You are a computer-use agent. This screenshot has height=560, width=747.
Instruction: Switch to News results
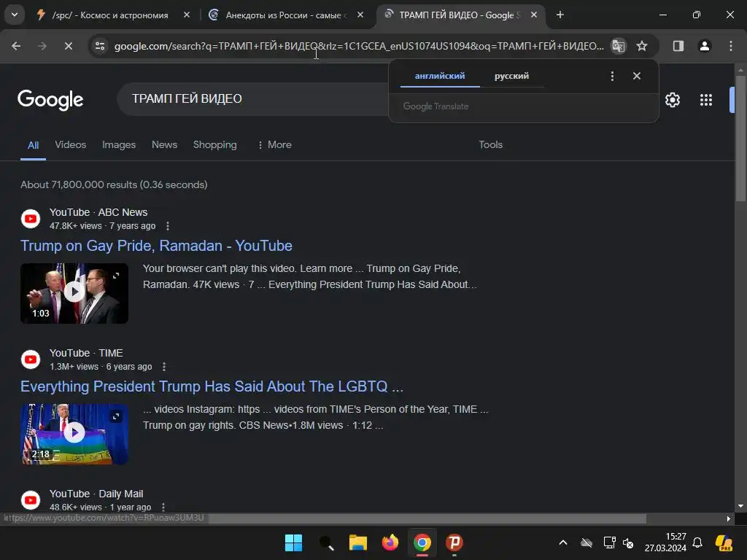[164, 145]
